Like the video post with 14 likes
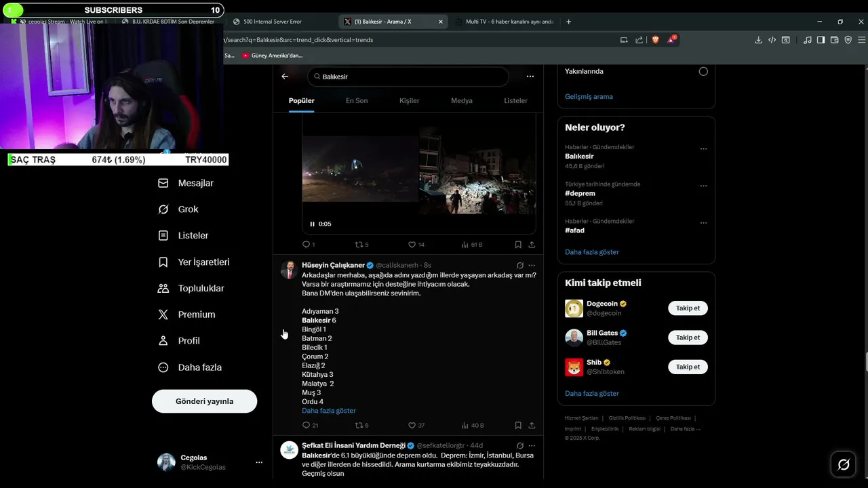 416,245
